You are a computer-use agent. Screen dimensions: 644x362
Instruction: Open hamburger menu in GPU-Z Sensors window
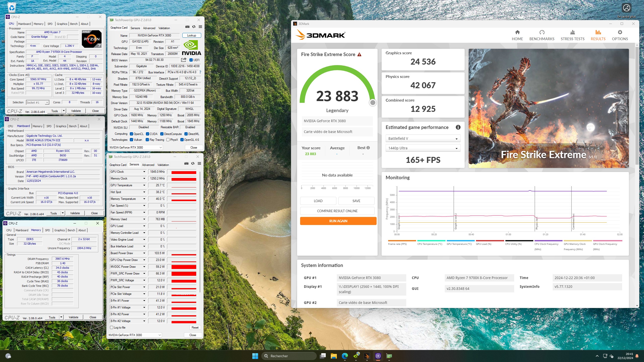point(199,163)
